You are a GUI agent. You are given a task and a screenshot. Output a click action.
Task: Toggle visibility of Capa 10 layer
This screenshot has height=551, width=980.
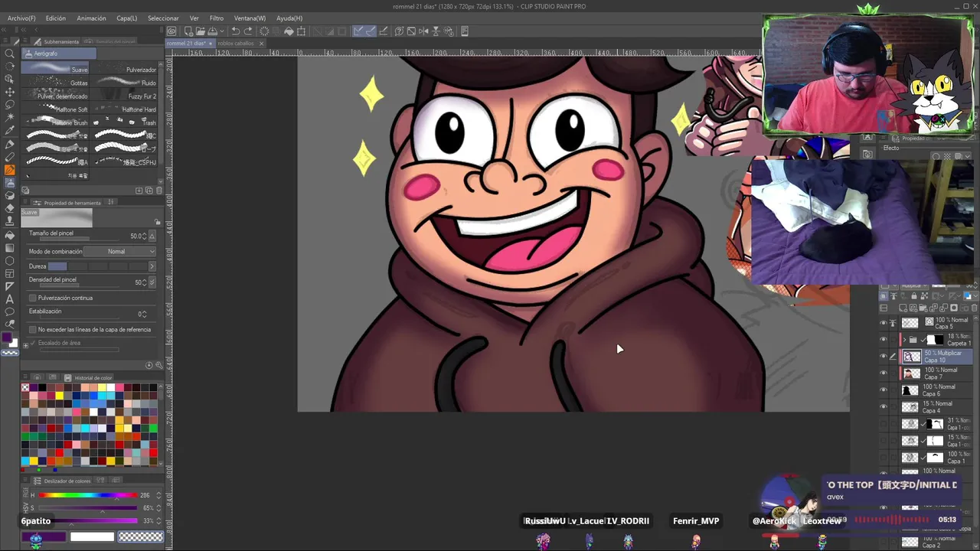(883, 357)
